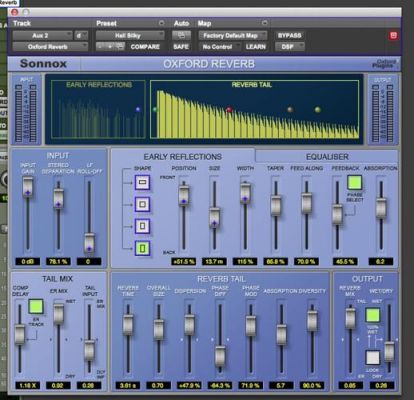Viewport: 414px width, 400px height.
Task: Toggle the SAFE automation button
Action: 181,47
